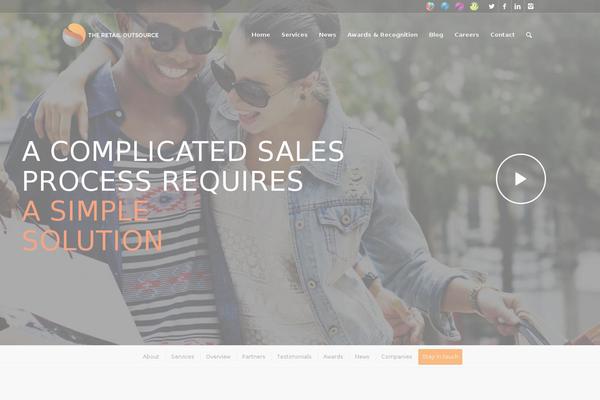Click the pink round icon in top bar
This screenshot has height=400, width=600.
pyautogui.click(x=460, y=7)
